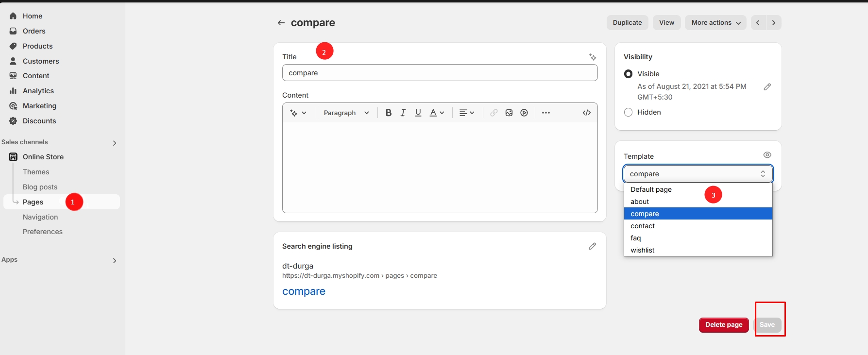Select the Hidden visibility option

628,112
